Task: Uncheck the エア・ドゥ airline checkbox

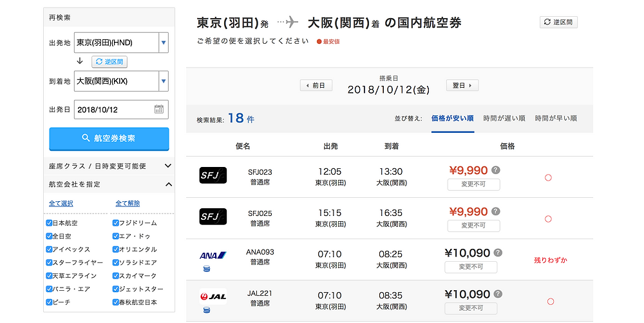Action: point(115,237)
